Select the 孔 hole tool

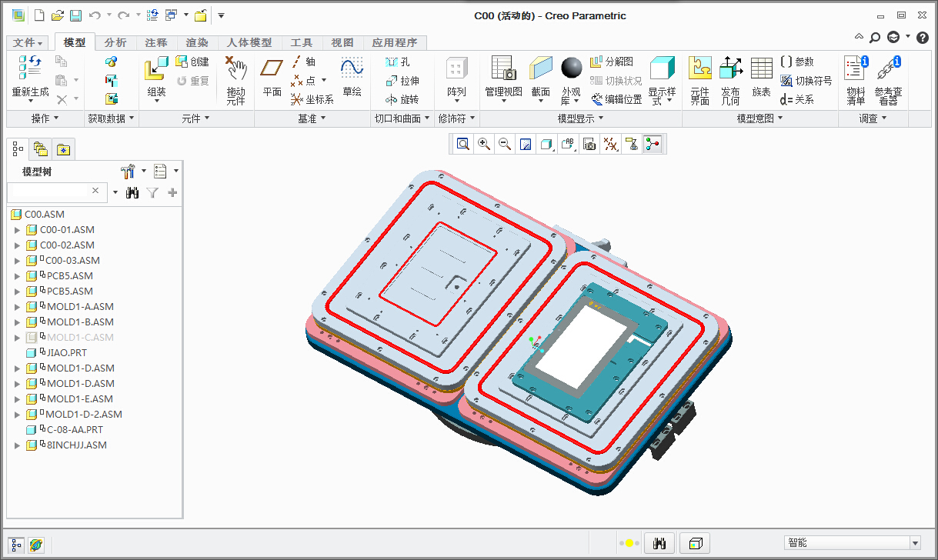397,62
